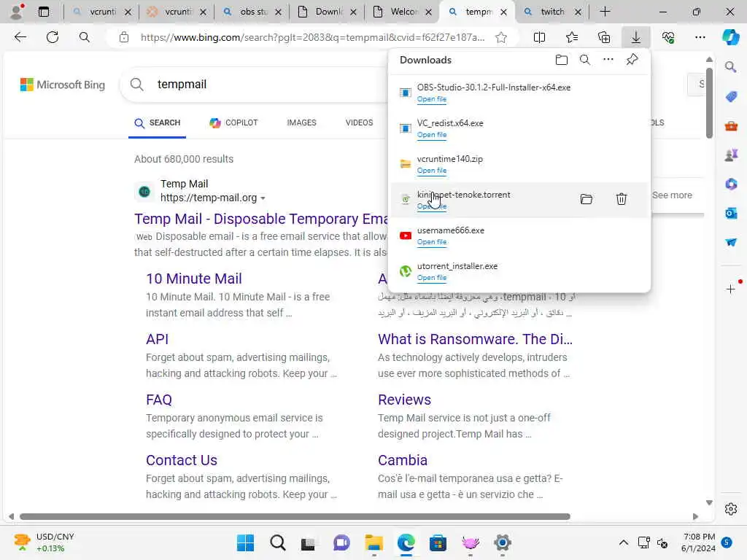The width and height of the screenshot is (747, 560).
Task: Open more options in the Downloads panel
Action: pyautogui.click(x=608, y=60)
